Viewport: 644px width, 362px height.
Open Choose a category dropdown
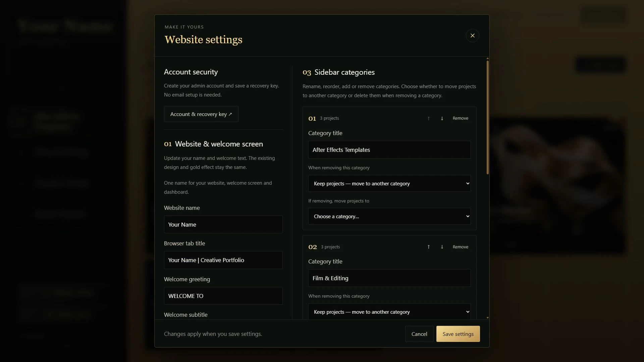point(389,216)
